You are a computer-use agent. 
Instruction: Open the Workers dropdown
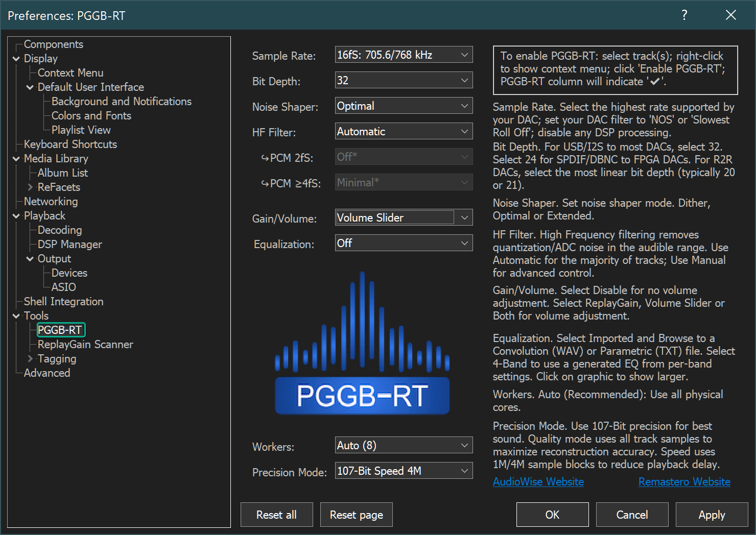click(x=404, y=445)
